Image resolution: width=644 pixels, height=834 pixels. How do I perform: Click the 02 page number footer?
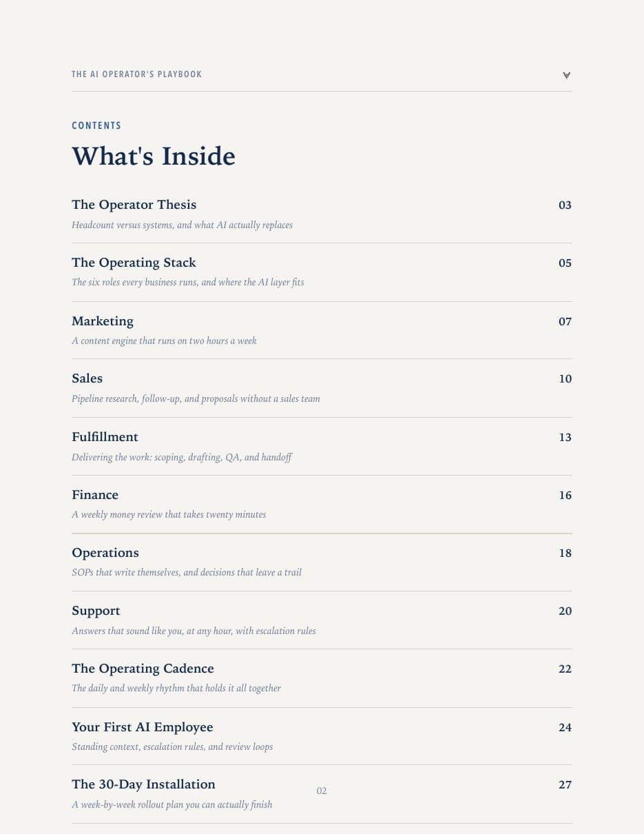322,791
